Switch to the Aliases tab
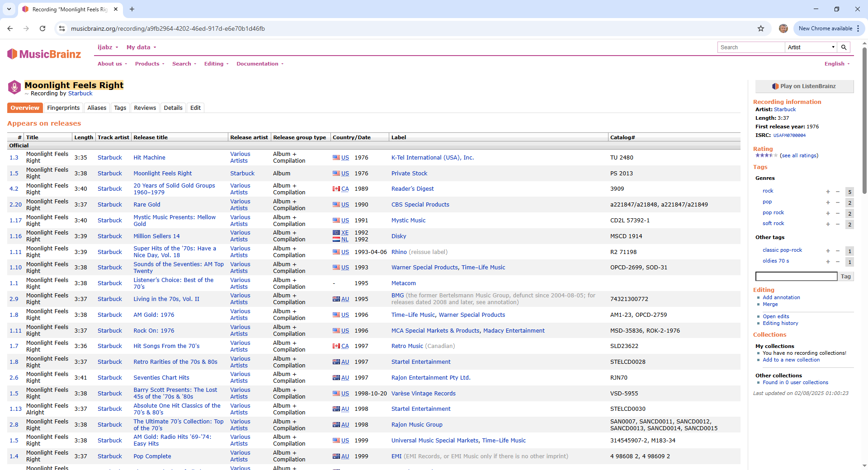The image size is (868, 470). tap(97, 108)
